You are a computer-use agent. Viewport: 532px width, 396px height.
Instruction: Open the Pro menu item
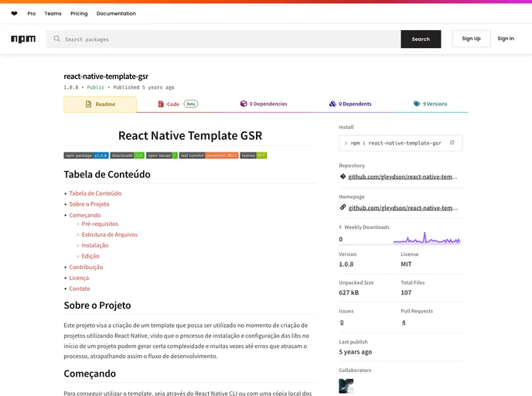[32, 14]
